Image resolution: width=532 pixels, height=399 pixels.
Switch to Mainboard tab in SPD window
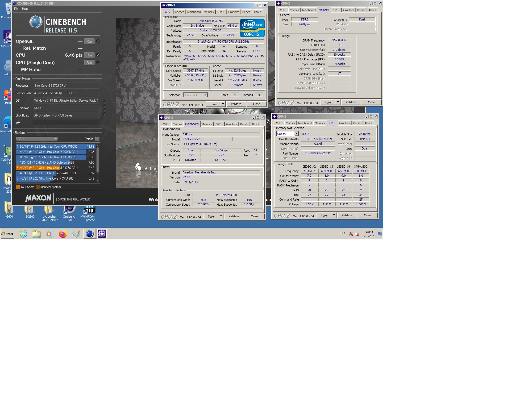[305, 123]
